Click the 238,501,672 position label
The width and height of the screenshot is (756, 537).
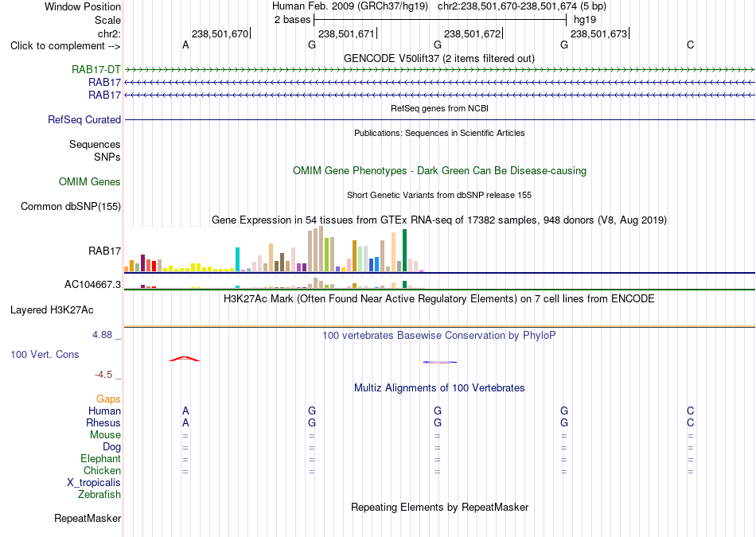[472, 34]
